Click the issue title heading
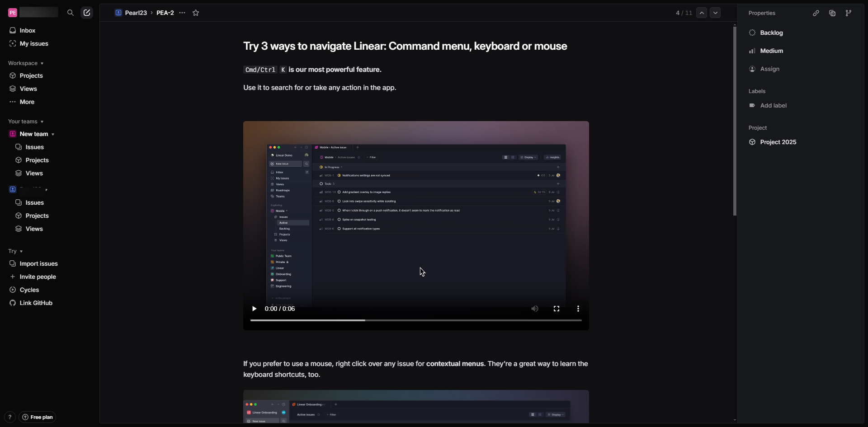 (x=405, y=46)
